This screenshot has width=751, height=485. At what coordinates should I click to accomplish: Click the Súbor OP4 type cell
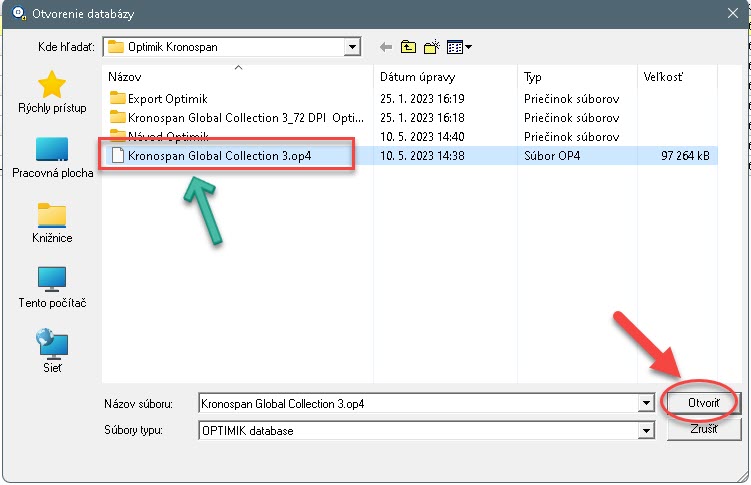coord(552,156)
